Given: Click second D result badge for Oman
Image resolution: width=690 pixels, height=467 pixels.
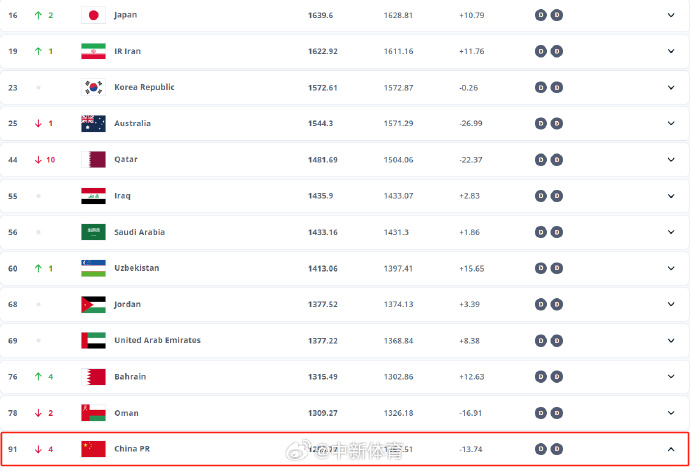Looking at the screenshot, I should point(557,413).
